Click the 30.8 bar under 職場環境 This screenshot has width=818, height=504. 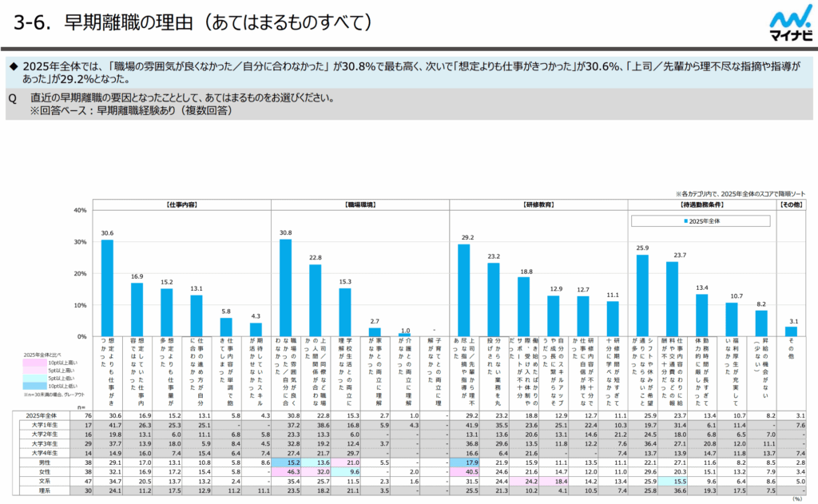coord(284,288)
